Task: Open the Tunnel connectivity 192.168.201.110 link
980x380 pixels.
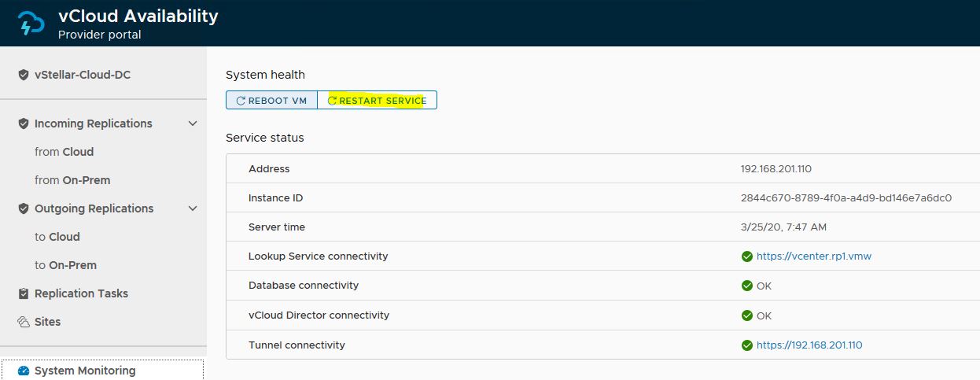Action: pos(809,345)
